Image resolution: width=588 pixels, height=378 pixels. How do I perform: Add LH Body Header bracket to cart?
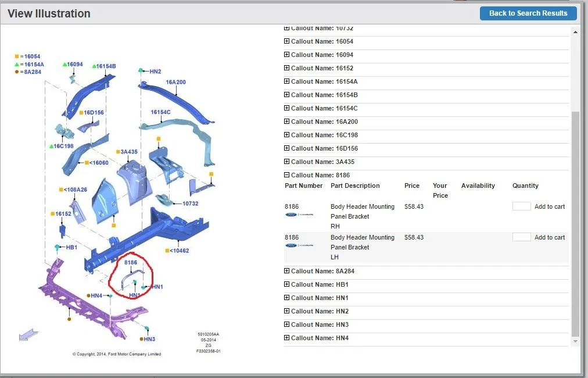550,237
